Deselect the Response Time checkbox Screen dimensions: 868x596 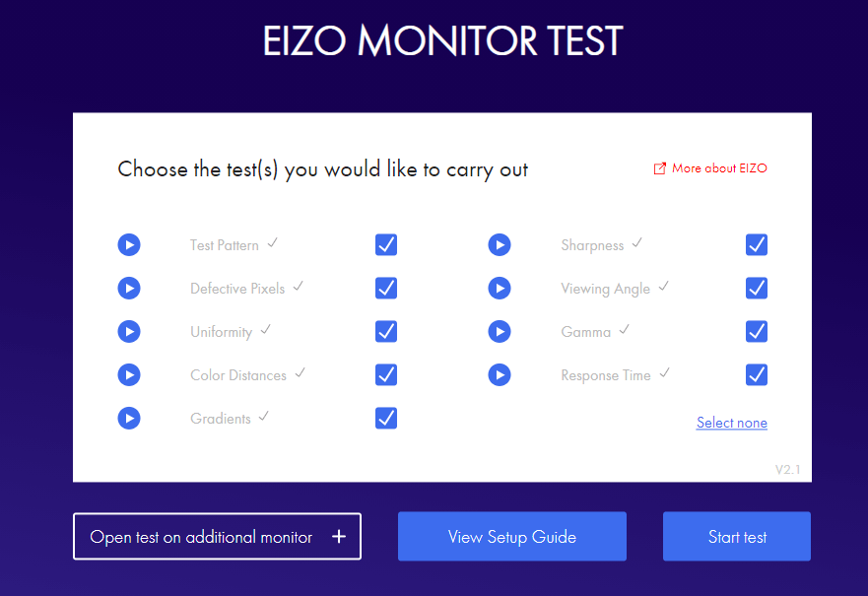point(757,375)
